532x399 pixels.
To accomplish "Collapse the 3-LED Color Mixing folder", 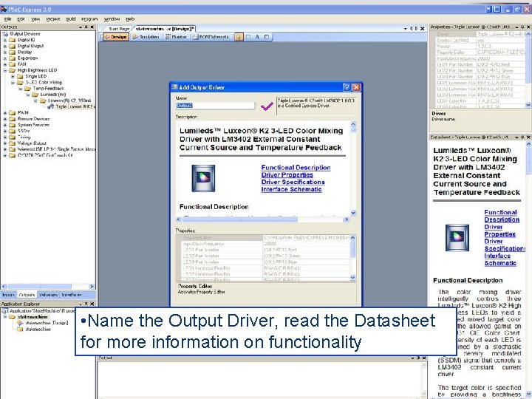I will (x=13, y=83).
